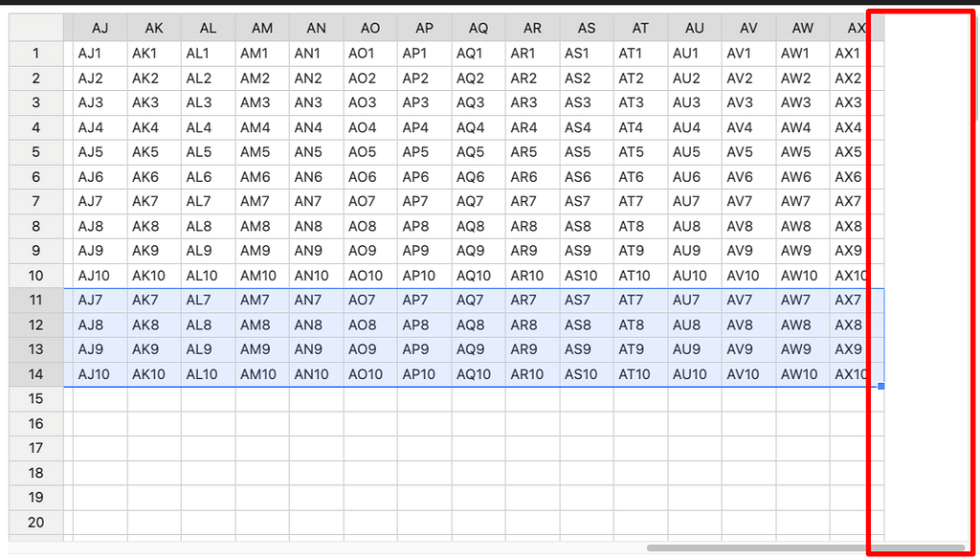Click the select-all corner above row 1

pos(35,28)
